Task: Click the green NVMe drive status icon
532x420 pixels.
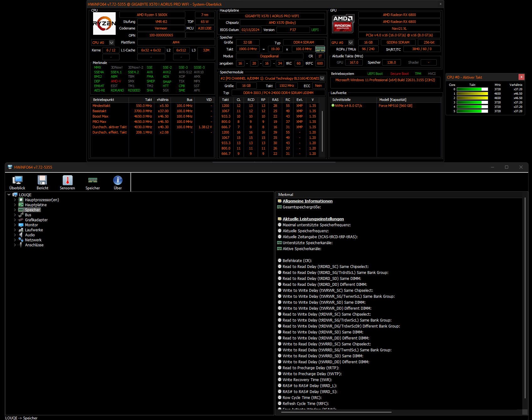Action: 333,106
